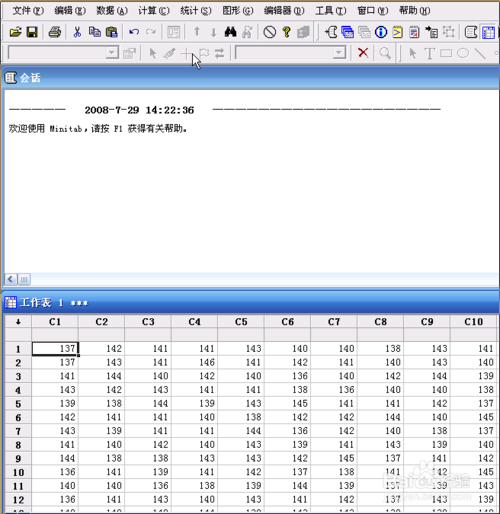This screenshot has height=514, width=500.
Task: Toggle the worksheet data entry direction arrow
Action: (x=18, y=322)
